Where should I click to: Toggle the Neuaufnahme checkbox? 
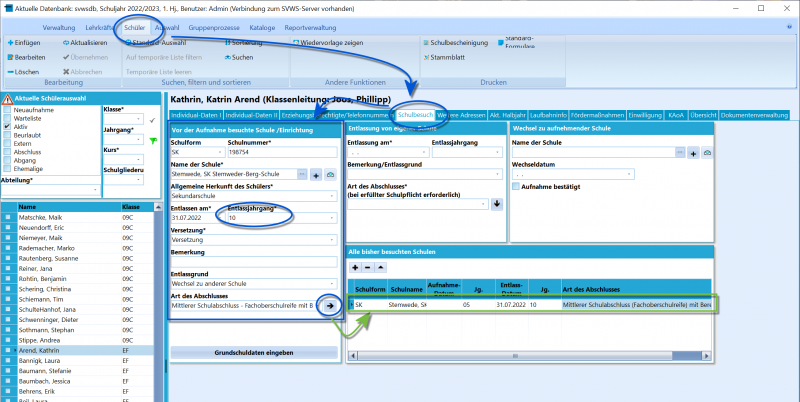pyautogui.click(x=7, y=110)
